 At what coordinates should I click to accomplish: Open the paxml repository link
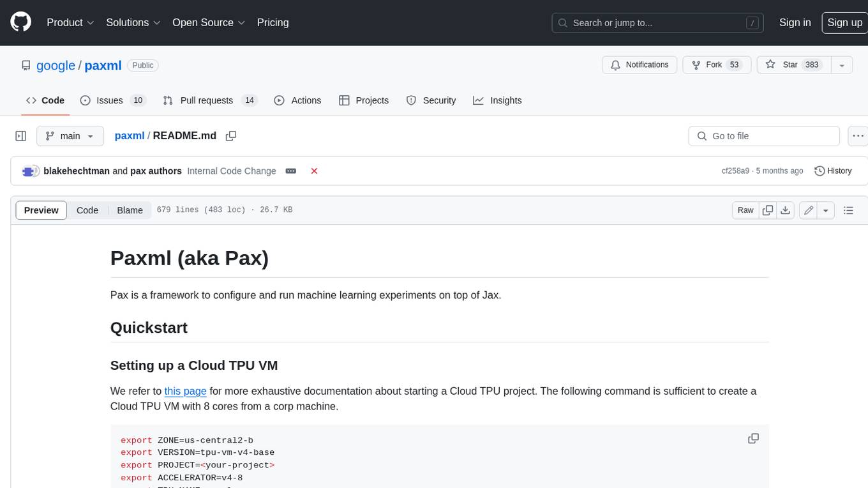[x=103, y=66]
